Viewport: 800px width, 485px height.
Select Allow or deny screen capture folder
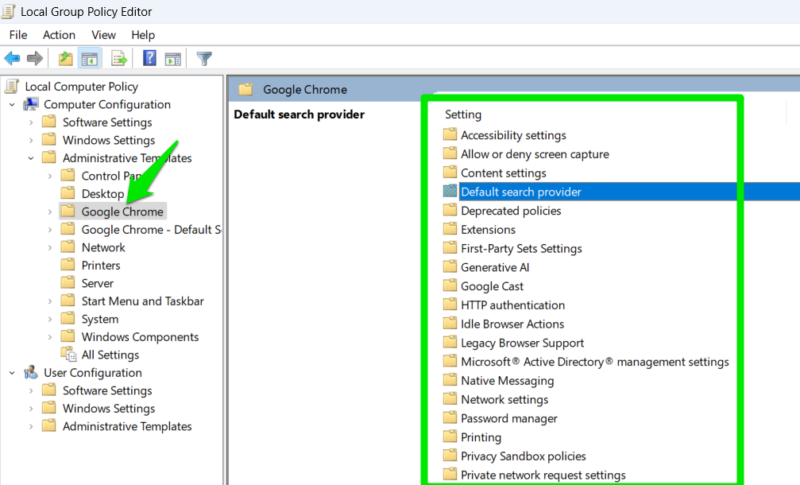(x=535, y=154)
